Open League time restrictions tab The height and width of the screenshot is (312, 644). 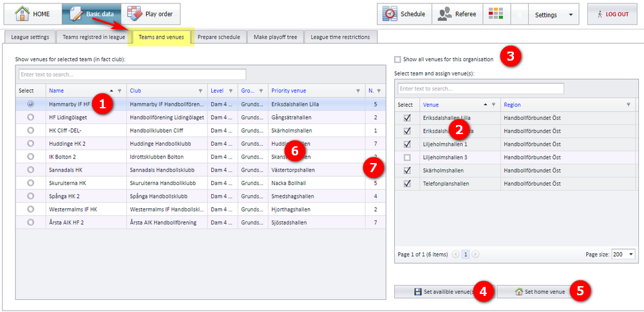(x=341, y=37)
